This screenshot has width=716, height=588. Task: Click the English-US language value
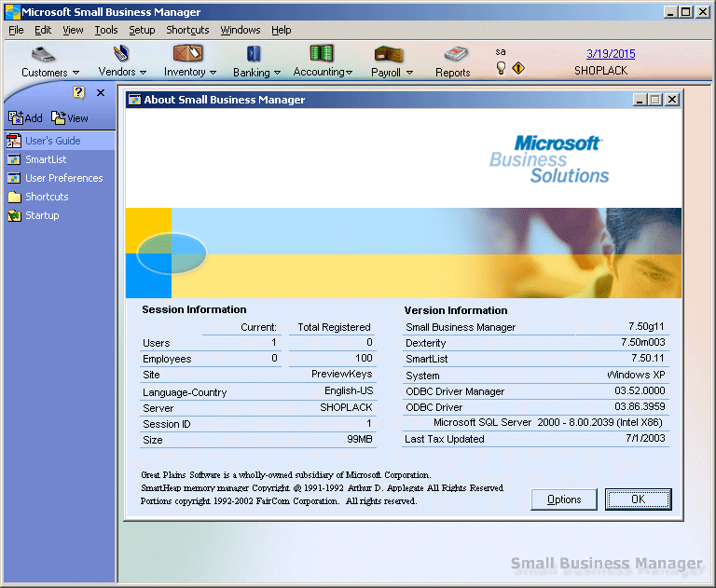(349, 390)
